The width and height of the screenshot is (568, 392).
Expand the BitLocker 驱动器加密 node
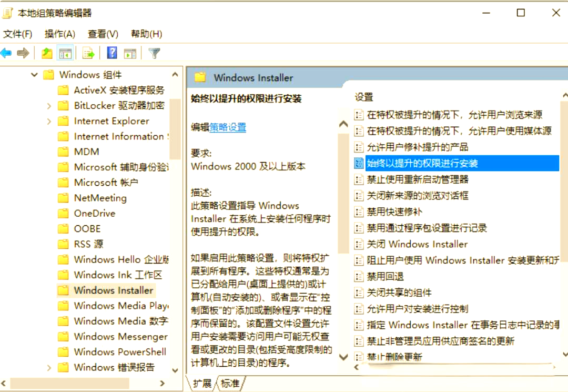[48, 105]
